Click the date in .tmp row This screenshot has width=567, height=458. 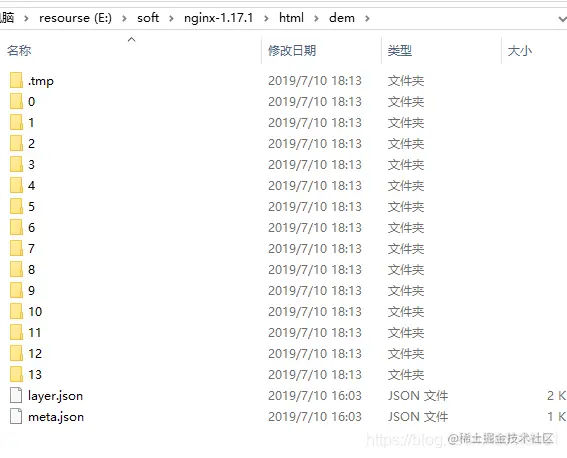point(315,81)
